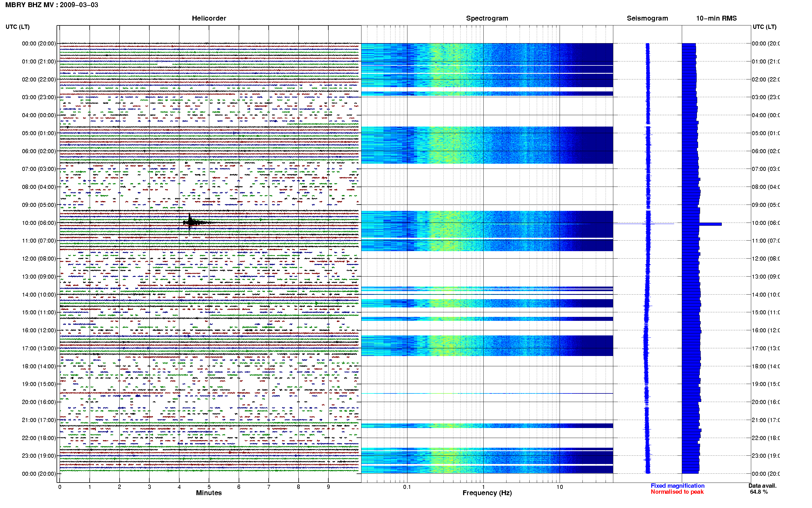Click the left time label 04:00 (00:00)
The width and height of the screenshot is (812, 508).
pos(39,115)
